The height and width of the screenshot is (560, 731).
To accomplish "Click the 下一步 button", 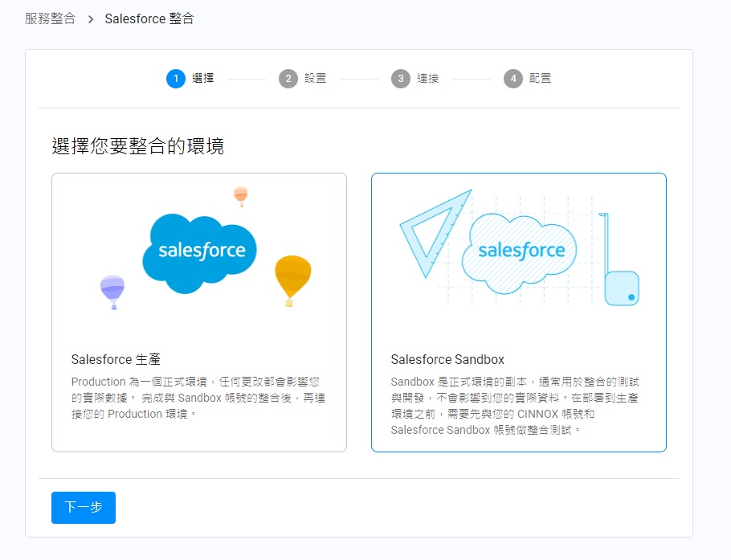I will click(x=84, y=507).
